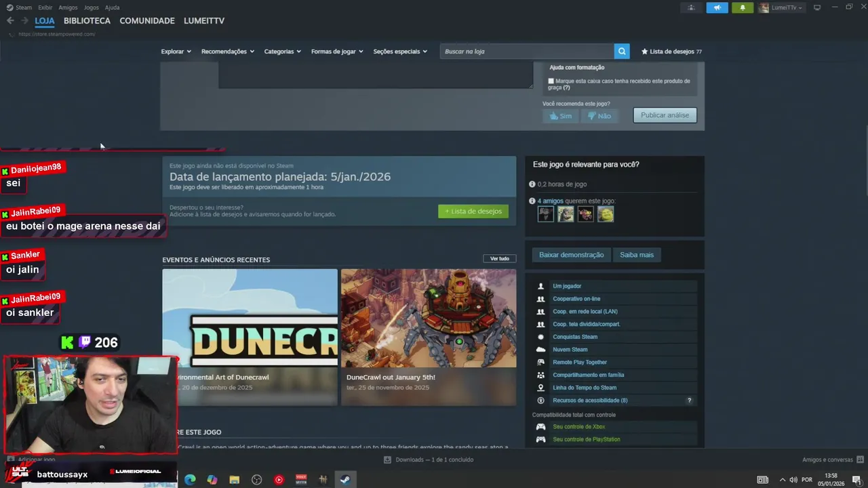Click the Nuvem Steam cloud icon

click(x=540, y=350)
